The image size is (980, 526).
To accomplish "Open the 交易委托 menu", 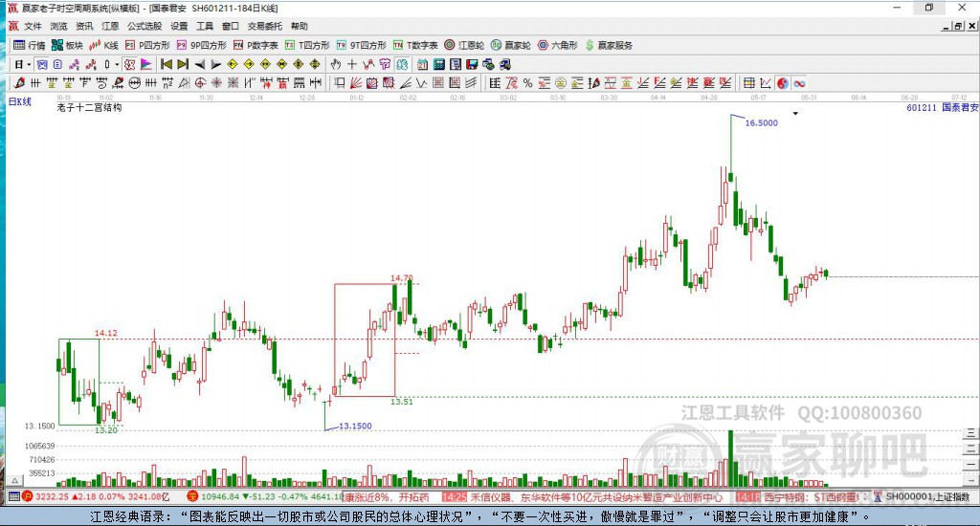I will point(264,26).
